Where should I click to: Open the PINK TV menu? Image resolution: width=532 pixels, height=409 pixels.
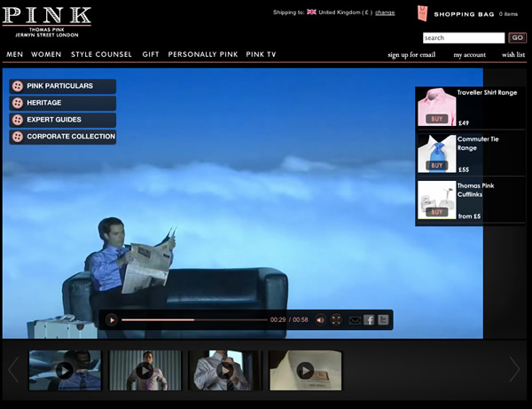point(261,54)
